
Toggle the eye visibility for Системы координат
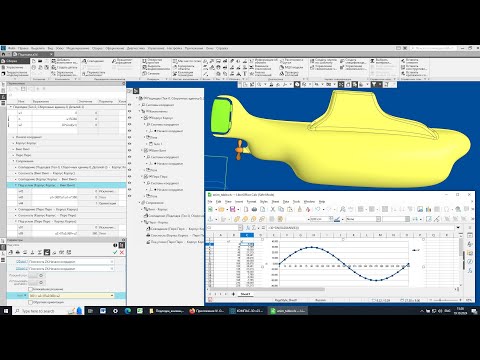coord(130,105)
